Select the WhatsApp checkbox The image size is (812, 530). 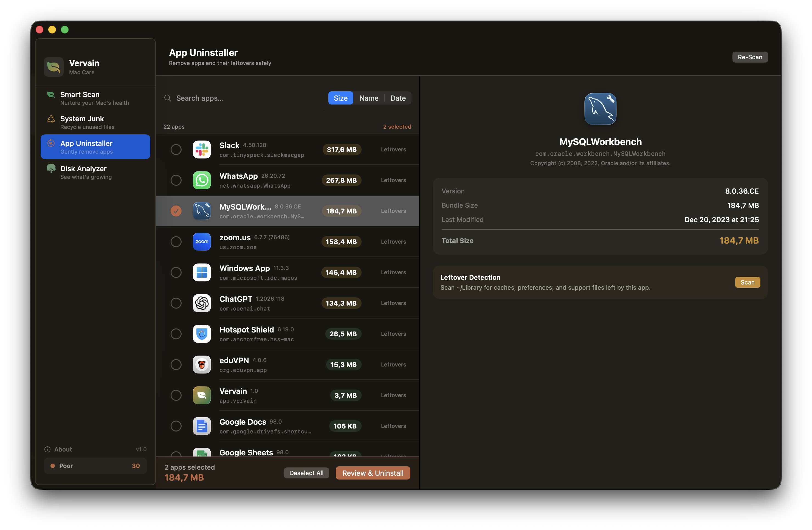pos(176,180)
